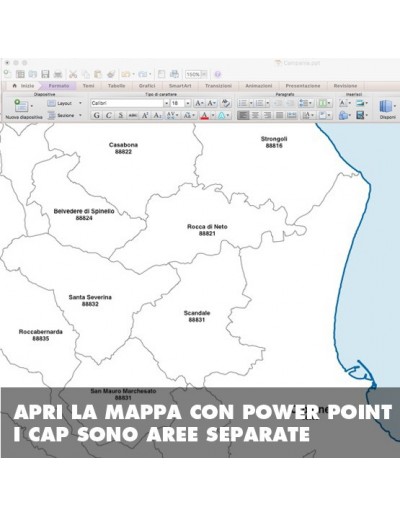Click the Help question mark icon
The height and width of the screenshot is (517, 400).
coord(217,74)
